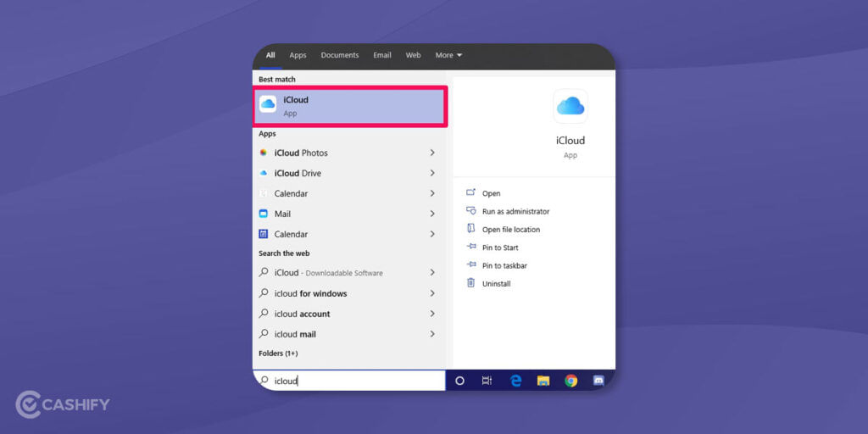868x434 pixels.
Task: Click the Open action icon
Action: [x=471, y=192]
